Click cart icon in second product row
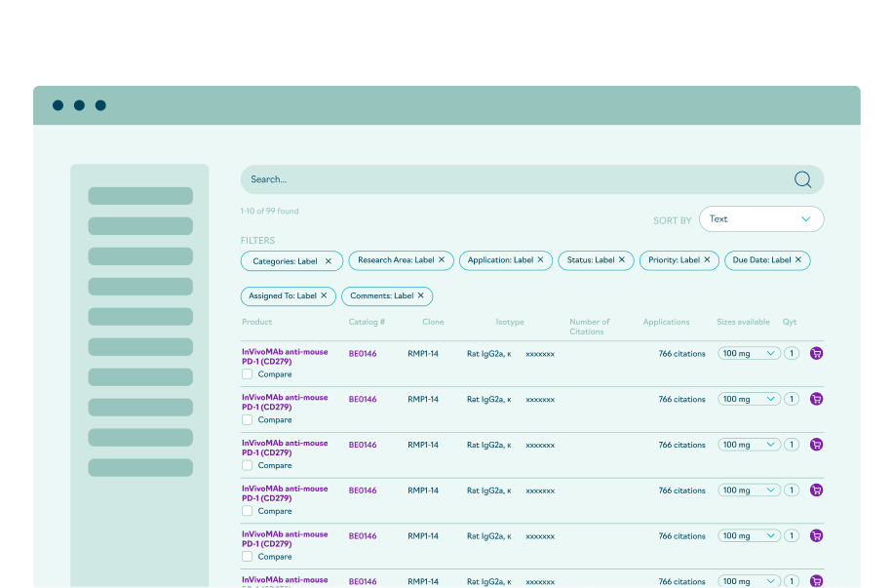The width and height of the screenshot is (892, 588). point(816,399)
